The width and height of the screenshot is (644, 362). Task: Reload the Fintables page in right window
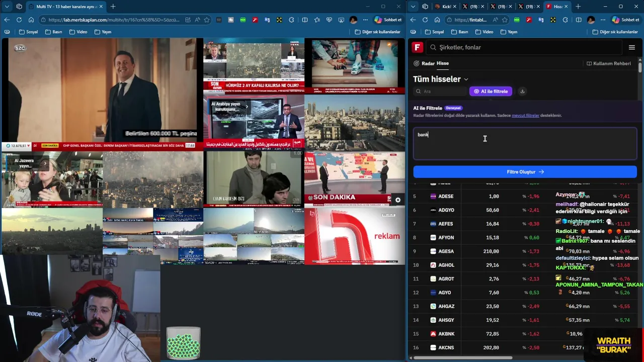coord(425,20)
